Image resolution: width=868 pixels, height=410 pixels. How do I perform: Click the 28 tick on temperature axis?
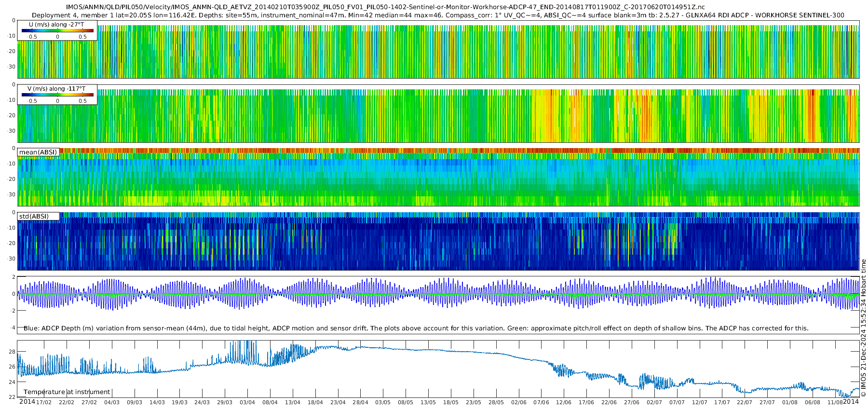pos(13,351)
